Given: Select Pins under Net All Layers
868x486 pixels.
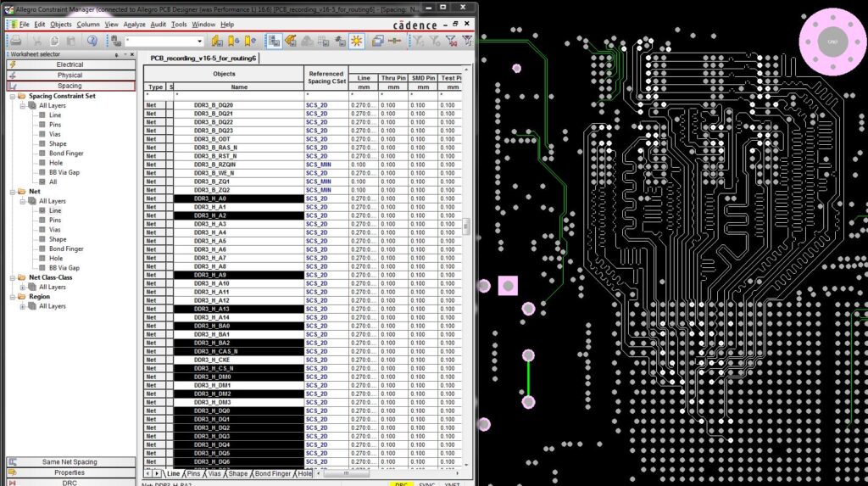Looking at the screenshot, I should click(x=54, y=220).
